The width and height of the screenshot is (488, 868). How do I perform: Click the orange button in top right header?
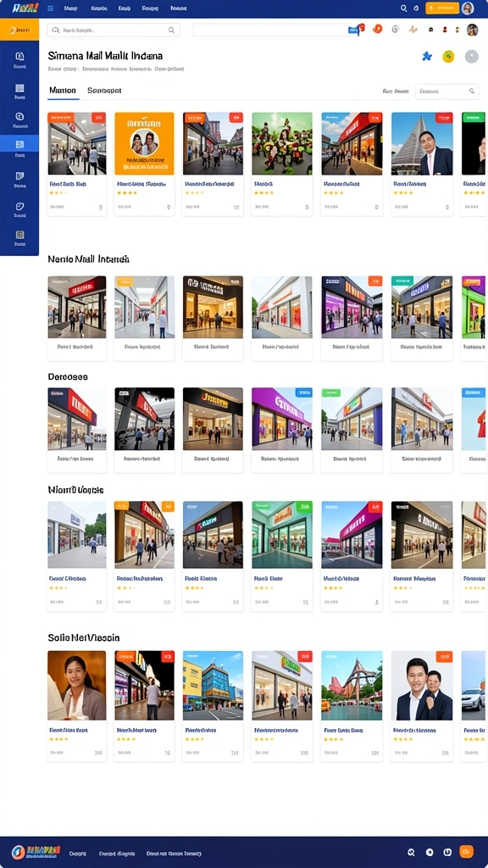coord(442,8)
